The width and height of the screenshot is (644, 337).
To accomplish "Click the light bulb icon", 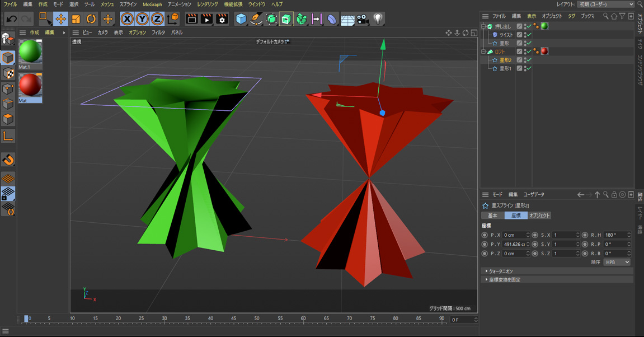I will 378,19.
